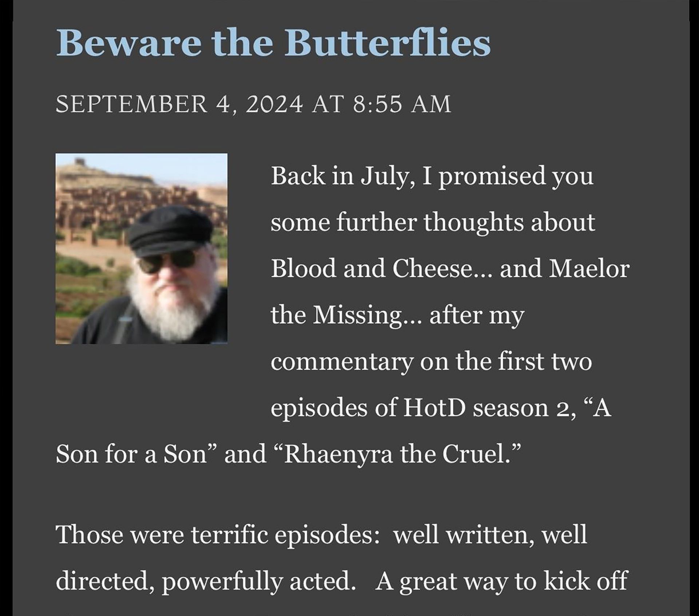The image size is (699, 616).
Task: Click the words "Son for a Son"
Action: 132,455
